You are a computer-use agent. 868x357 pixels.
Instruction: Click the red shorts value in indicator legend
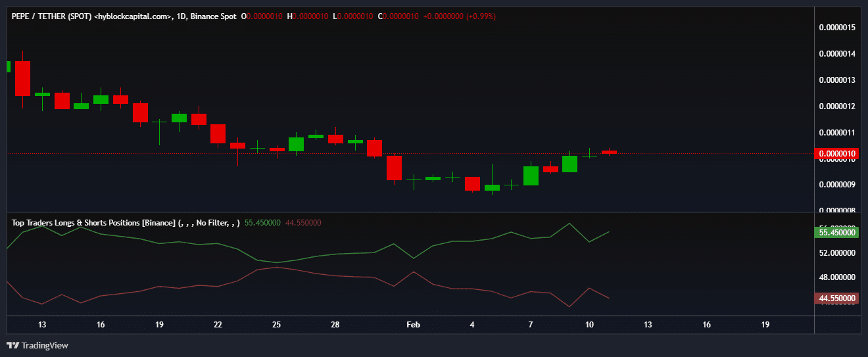[303, 223]
